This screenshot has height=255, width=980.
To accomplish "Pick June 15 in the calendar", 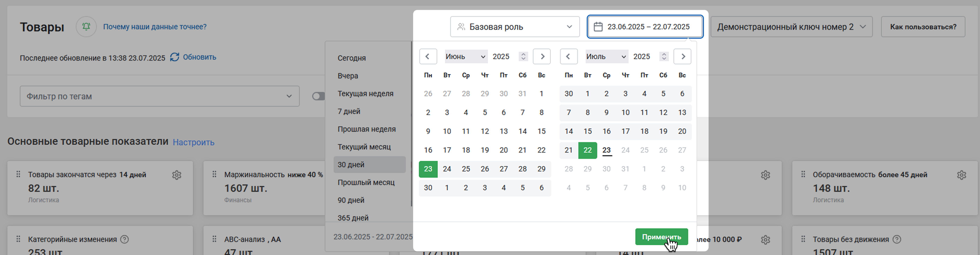I will tap(541, 131).
